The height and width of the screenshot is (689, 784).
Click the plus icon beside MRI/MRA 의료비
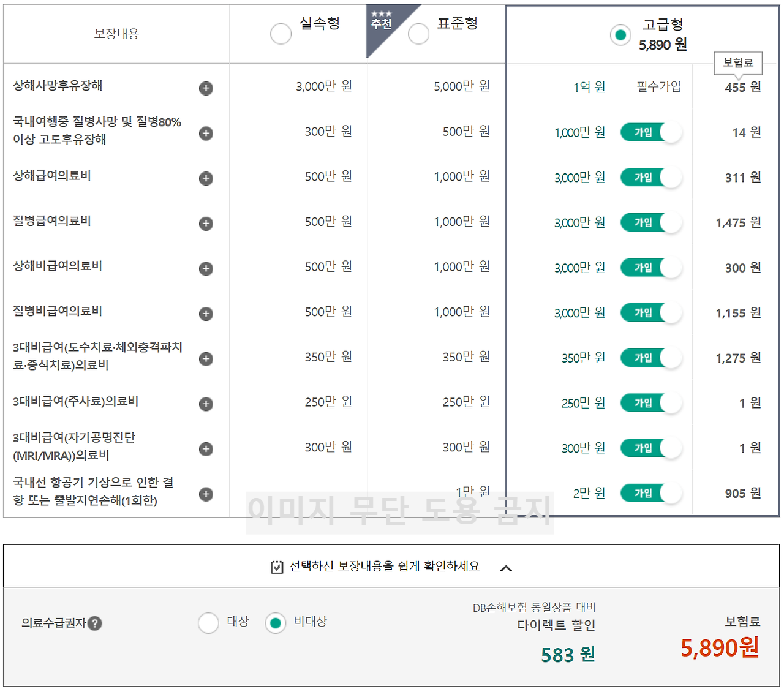[206, 449]
